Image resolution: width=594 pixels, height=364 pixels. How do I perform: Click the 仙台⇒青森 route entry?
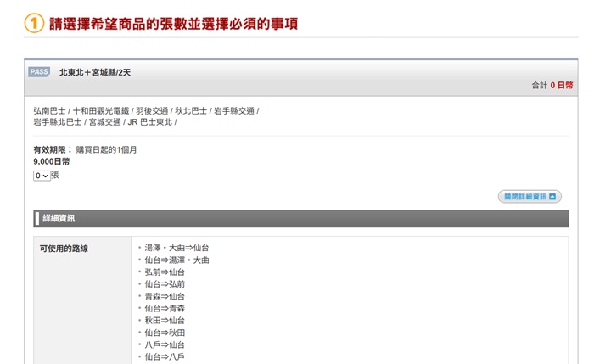tap(165, 309)
